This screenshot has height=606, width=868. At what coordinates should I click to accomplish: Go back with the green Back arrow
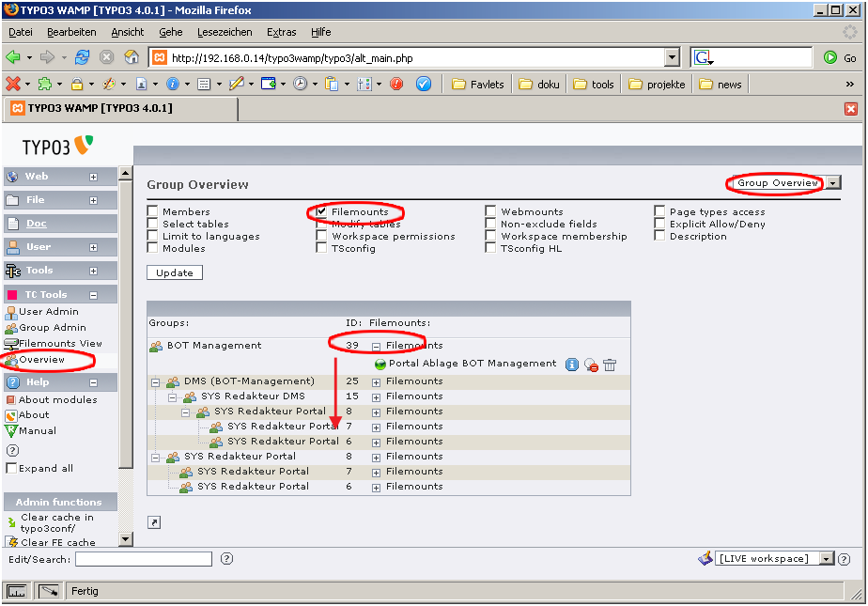[13, 57]
